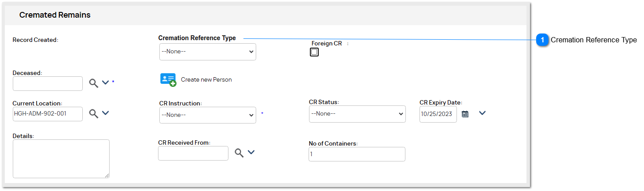Click the Record Created label
This screenshot has height=191, width=644.
pos(35,40)
